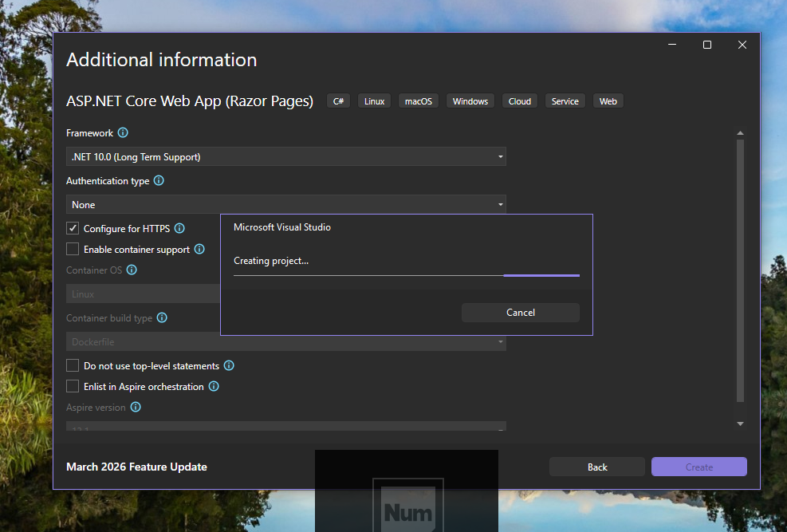This screenshot has width=787, height=532.
Task: Click the C# language tag
Action: click(x=338, y=101)
